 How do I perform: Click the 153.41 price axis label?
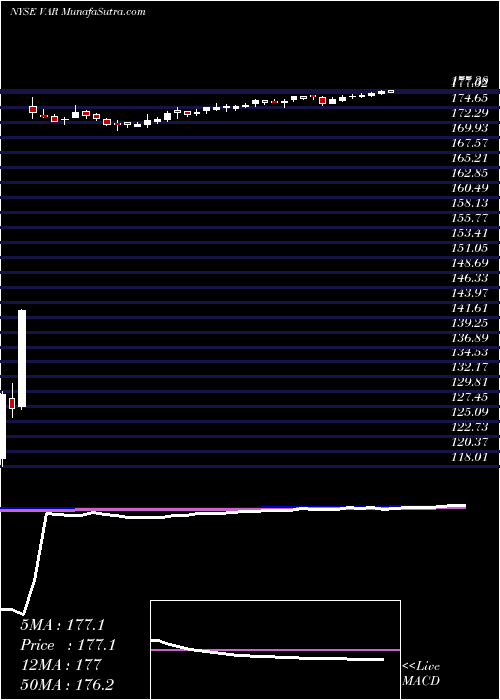tap(469, 233)
